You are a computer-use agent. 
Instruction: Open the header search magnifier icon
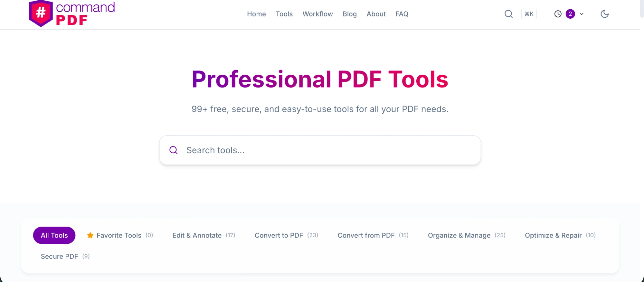click(508, 14)
